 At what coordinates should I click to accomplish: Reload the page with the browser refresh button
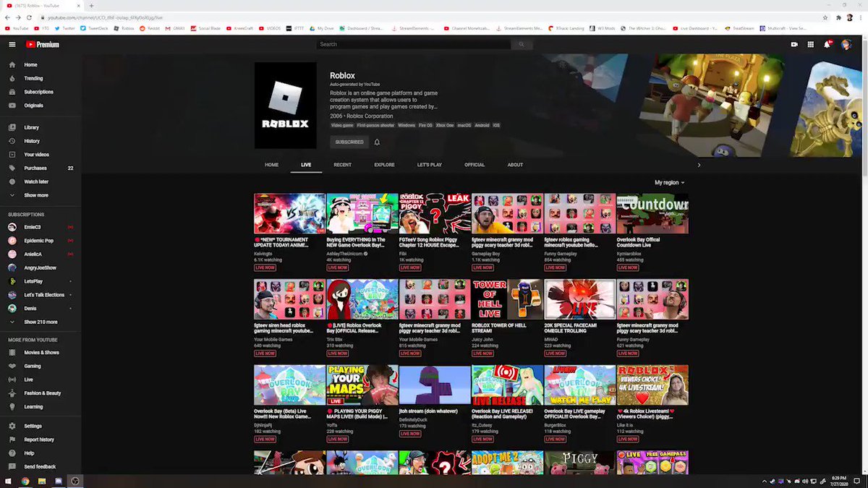(28, 17)
